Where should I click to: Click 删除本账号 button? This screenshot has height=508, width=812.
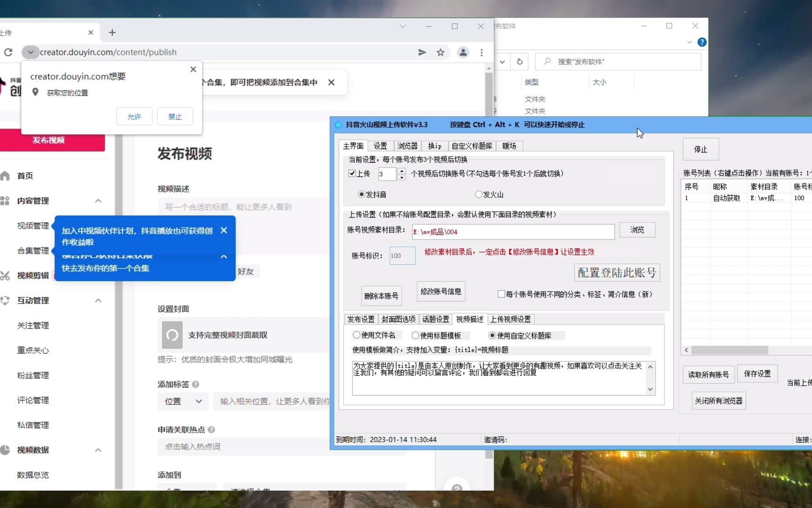click(381, 296)
